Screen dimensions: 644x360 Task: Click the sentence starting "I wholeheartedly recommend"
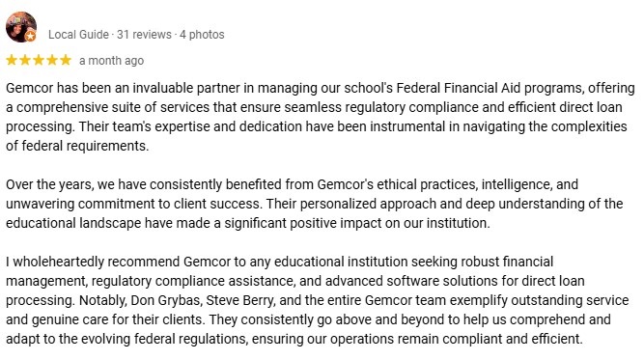(x=294, y=281)
